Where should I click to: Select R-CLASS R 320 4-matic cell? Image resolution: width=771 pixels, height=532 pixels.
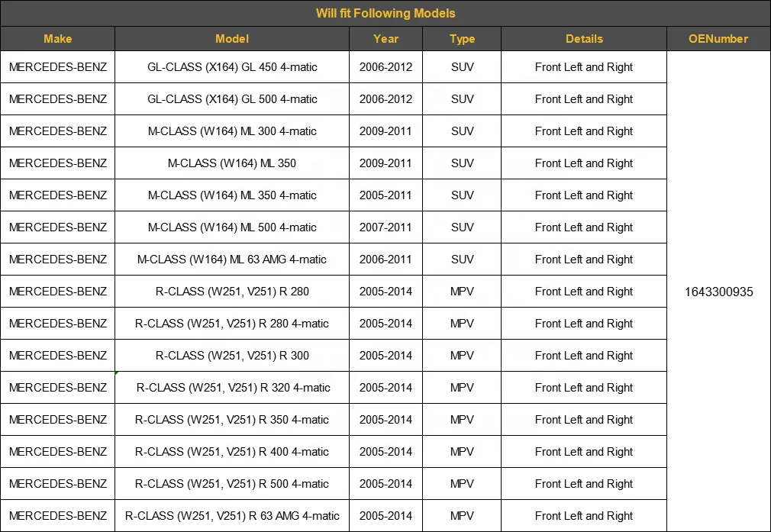click(232, 388)
